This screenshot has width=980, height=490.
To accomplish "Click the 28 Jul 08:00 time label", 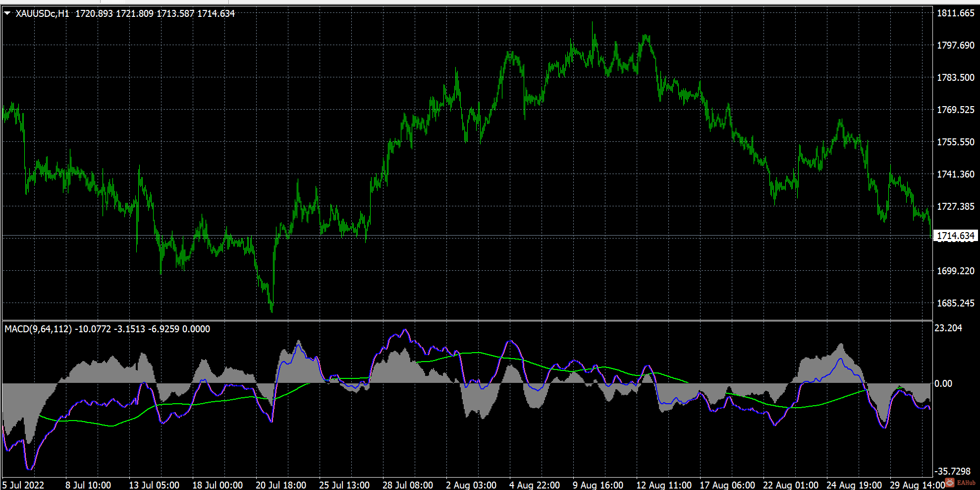I will 408,485.
